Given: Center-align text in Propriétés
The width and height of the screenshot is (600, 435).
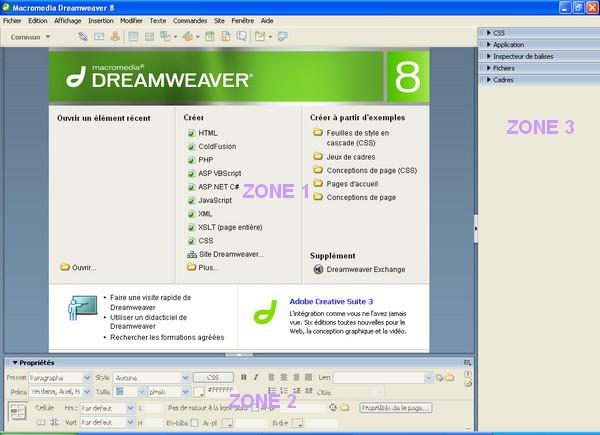Looking at the screenshot, I should coord(284,377).
